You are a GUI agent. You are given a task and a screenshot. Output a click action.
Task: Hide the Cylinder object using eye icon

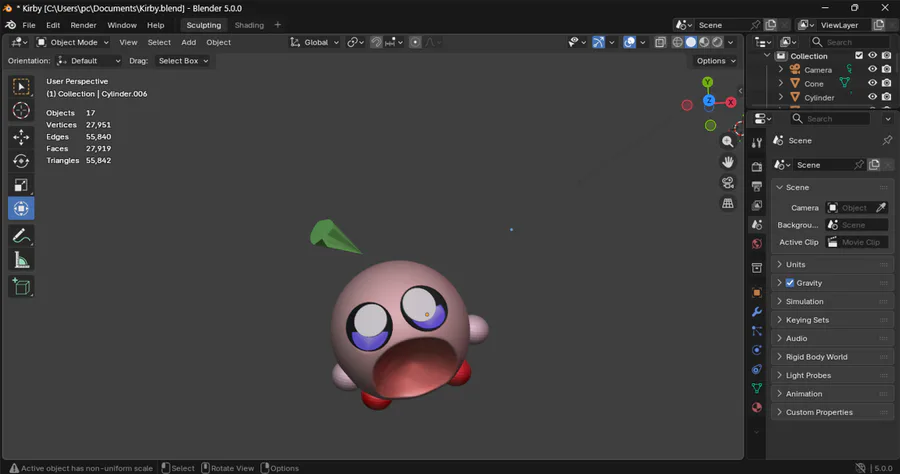[x=872, y=97]
